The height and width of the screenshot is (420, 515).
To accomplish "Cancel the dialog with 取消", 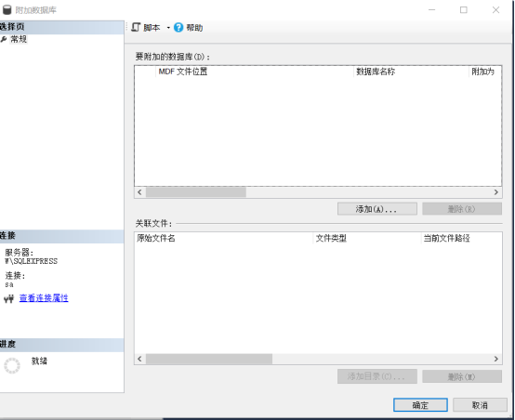I will tap(480, 405).
